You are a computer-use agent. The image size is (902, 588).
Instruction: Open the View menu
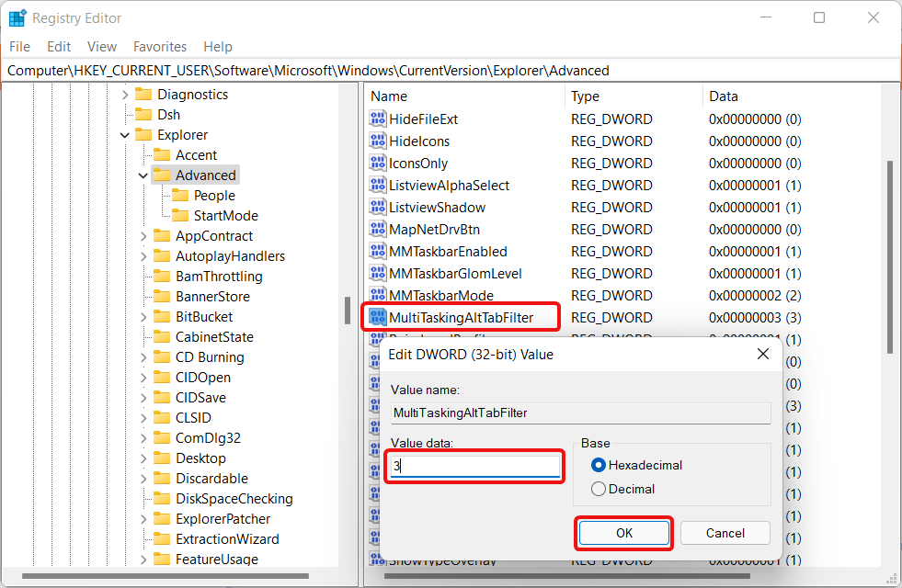coord(102,47)
